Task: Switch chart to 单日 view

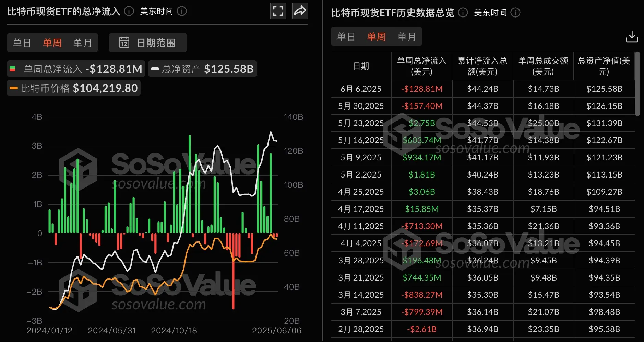Action: pyautogui.click(x=22, y=43)
